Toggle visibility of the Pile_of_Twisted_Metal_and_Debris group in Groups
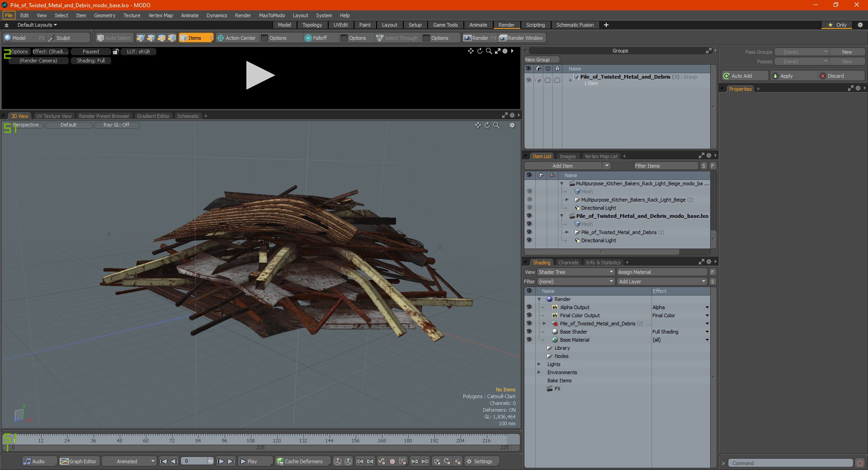 tap(528, 80)
